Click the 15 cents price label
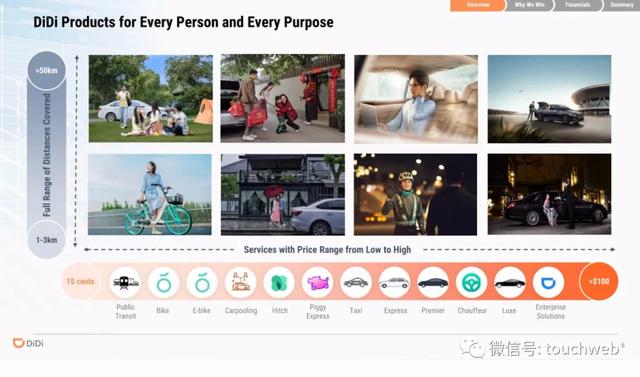 pyautogui.click(x=80, y=282)
